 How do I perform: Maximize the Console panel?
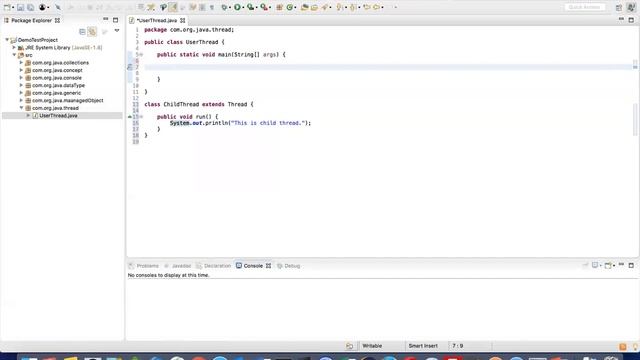point(631,265)
